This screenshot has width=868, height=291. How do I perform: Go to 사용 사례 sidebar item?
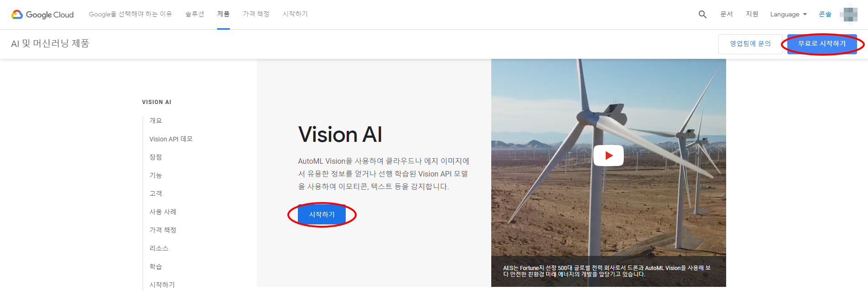[x=163, y=212]
